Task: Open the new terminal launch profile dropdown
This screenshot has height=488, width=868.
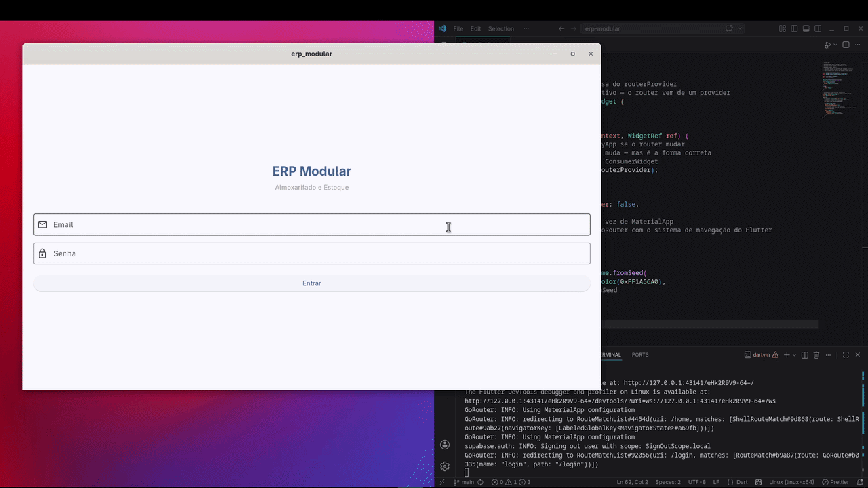Action: (x=795, y=355)
